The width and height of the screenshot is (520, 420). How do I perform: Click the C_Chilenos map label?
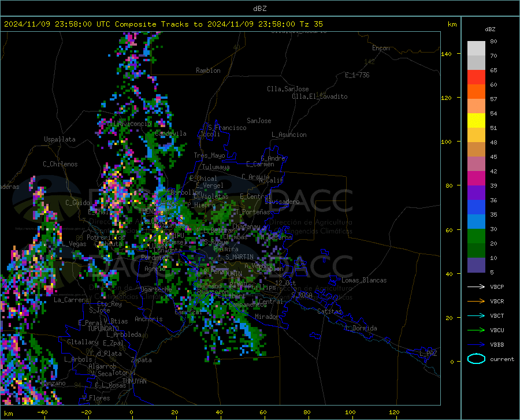click(60, 164)
